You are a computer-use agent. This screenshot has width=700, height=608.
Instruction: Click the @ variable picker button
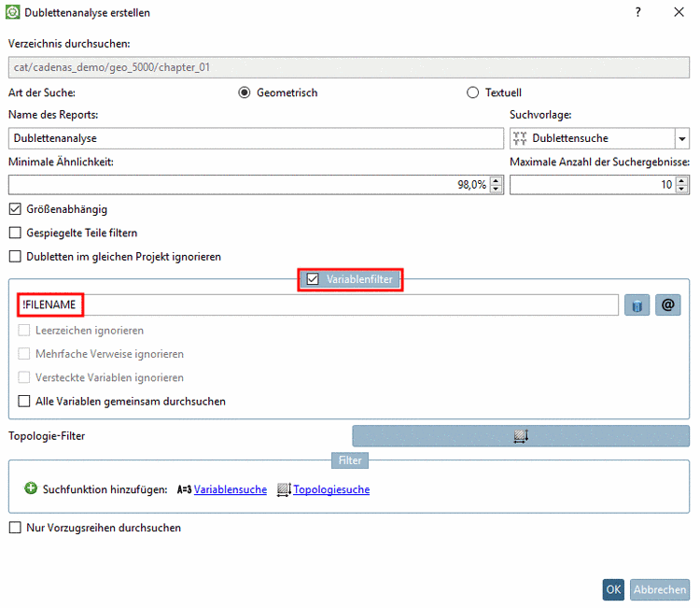coord(668,305)
